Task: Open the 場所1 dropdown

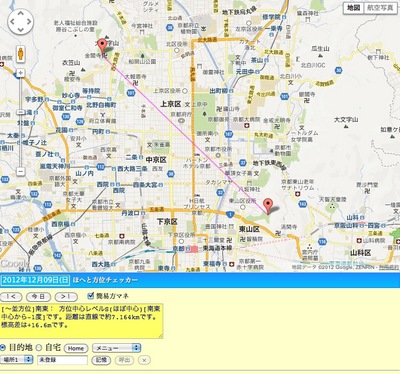Action: (16, 360)
